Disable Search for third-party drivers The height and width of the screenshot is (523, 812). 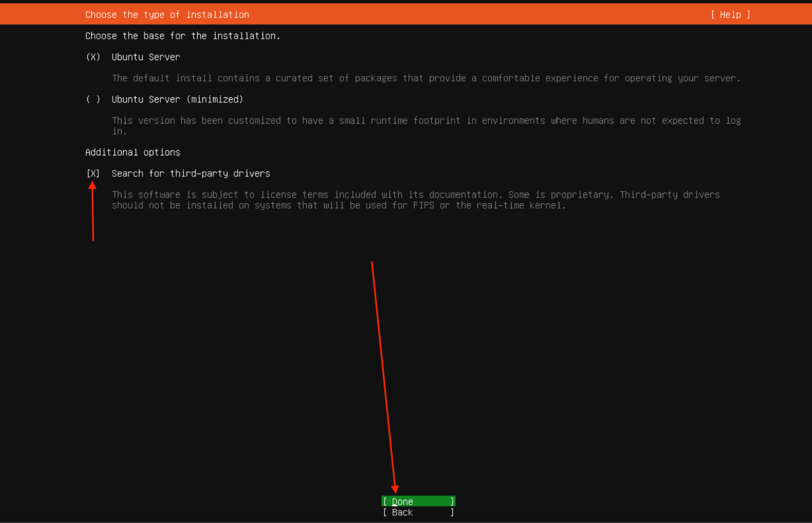coord(93,173)
